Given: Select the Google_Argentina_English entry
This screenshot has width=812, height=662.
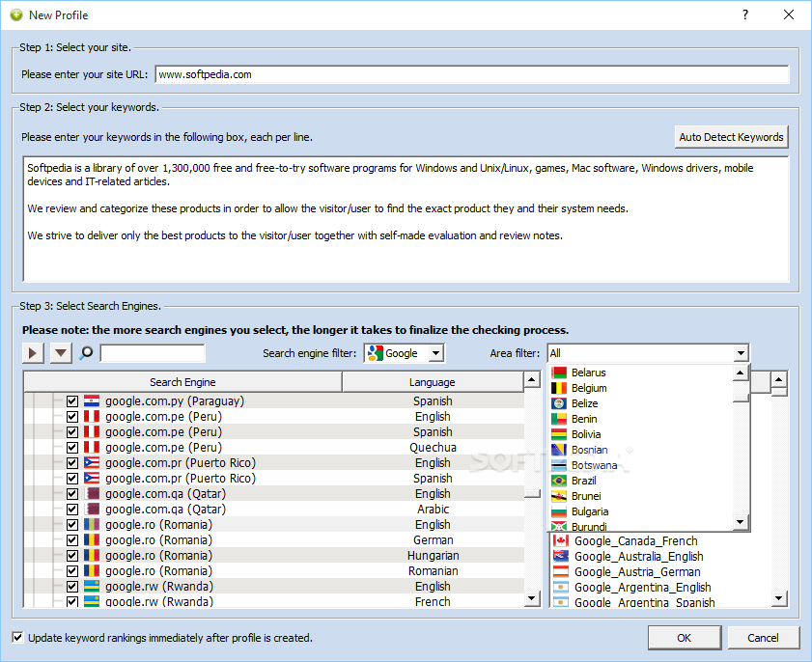Looking at the screenshot, I should (643, 587).
